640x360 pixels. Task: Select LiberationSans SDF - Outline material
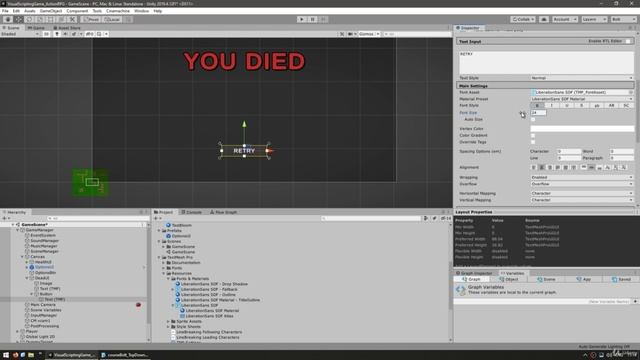208,294
